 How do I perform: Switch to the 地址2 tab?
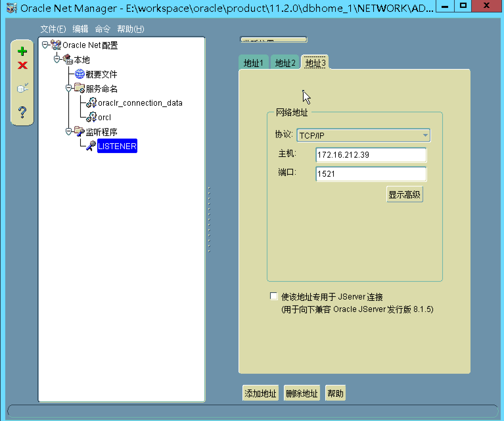[x=285, y=63]
